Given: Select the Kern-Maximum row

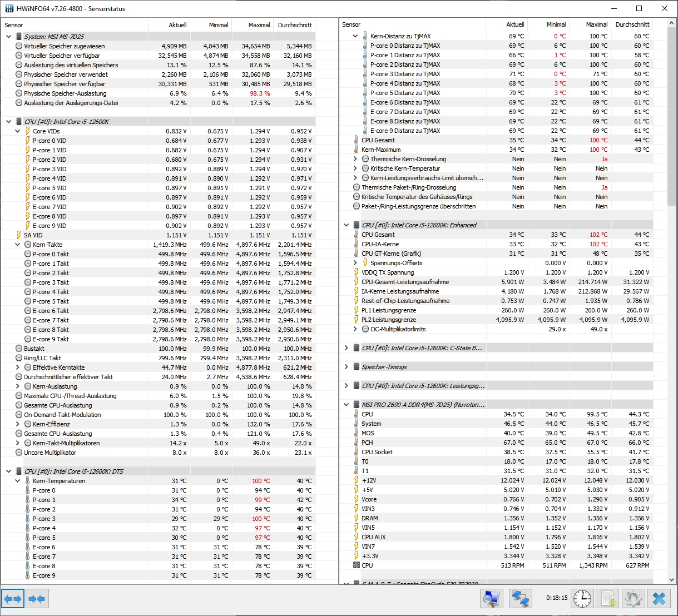Looking at the screenshot, I should 496,150.
